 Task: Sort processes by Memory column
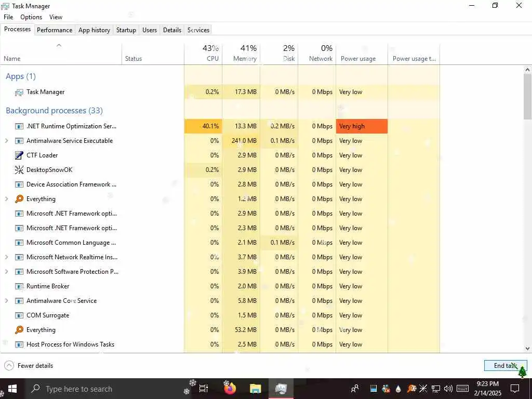point(241,54)
